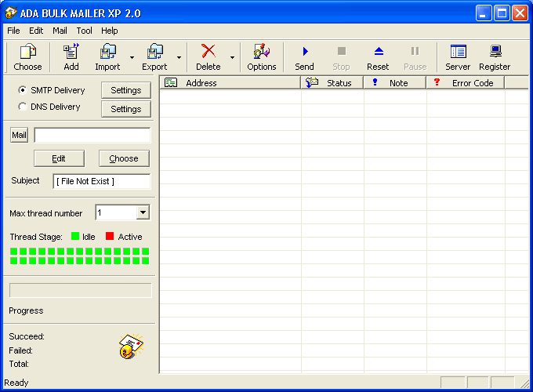
Task: Click the Edit button below Mail field
Action: pyautogui.click(x=59, y=158)
